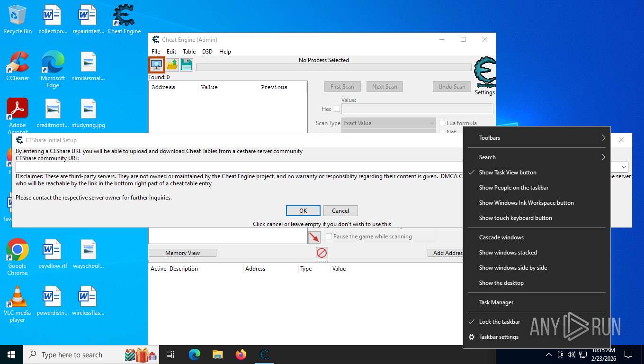The width and height of the screenshot is (644, 364).
Task: Open Task View on taskbar
Action: tap(170, 355)
